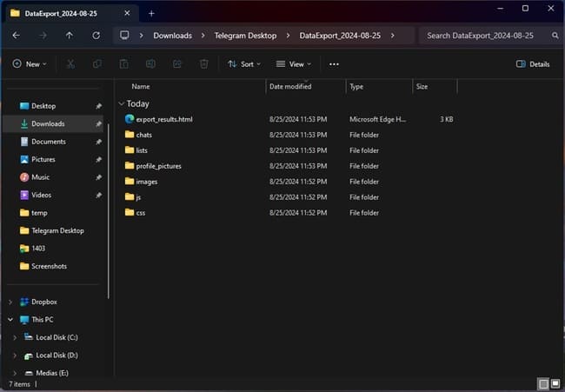Image resolution: width=565 pixels, height=392 pixels.
Task: Collapse the Today group
Action: 121,103
